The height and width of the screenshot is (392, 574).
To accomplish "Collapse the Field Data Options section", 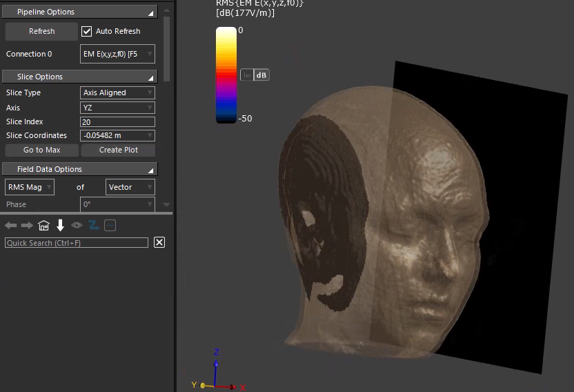I will coord(80,169).
